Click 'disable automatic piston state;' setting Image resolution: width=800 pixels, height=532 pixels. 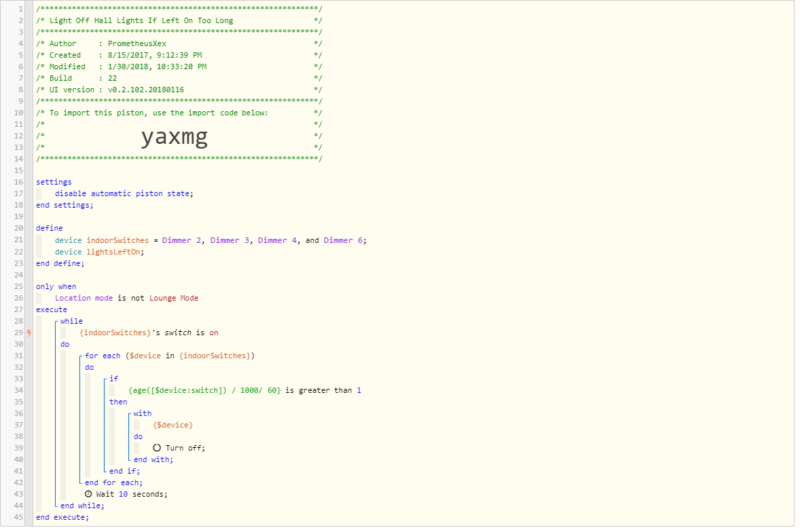point(124,193)
